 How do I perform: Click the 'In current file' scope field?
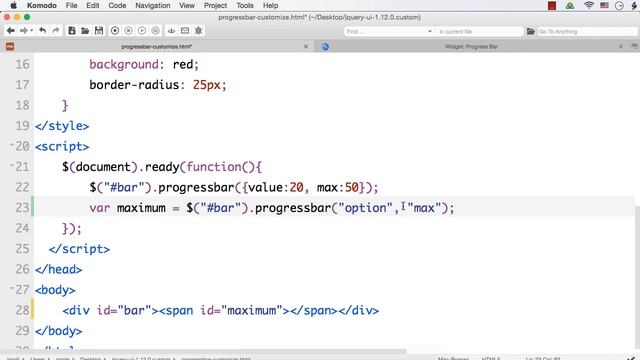(479, 31)
